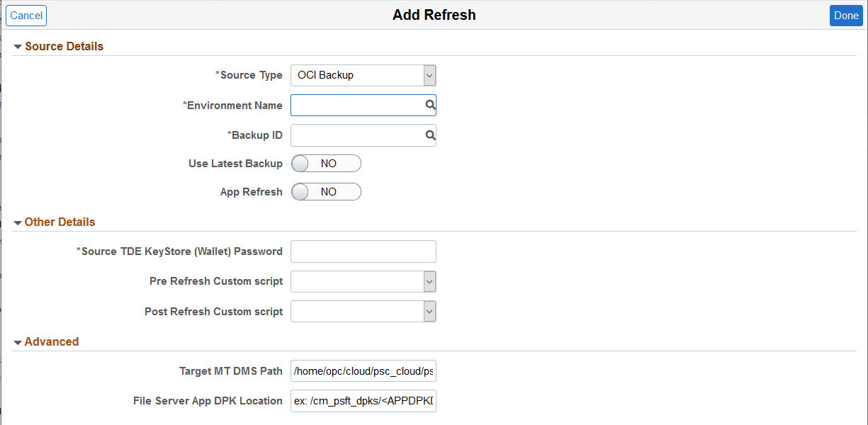Screen dimensions: 868x425
Task: Toggle Use Latest Backup to YES
Action: pyautogui.click(x=326, y=163)
